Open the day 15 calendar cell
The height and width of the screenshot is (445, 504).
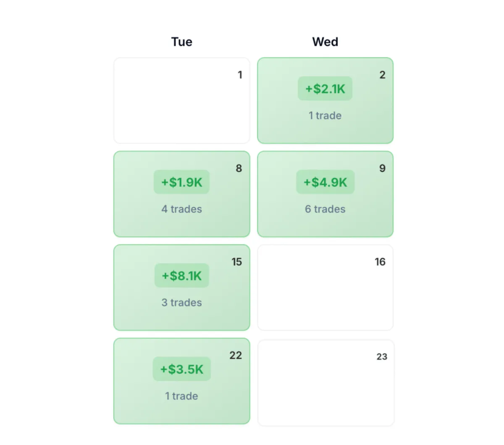182,288
